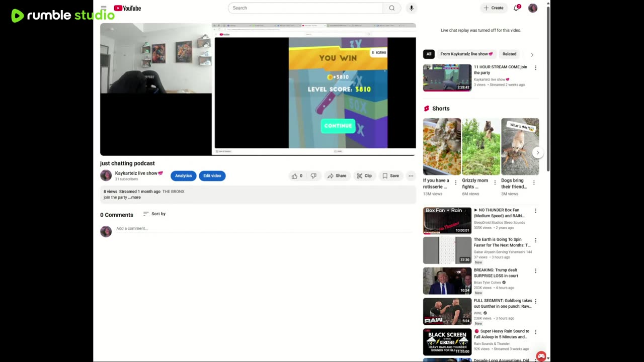This screenshot has width=644, height=362.
Task: Create a Clip from video
Action: [x=364, y=176]
